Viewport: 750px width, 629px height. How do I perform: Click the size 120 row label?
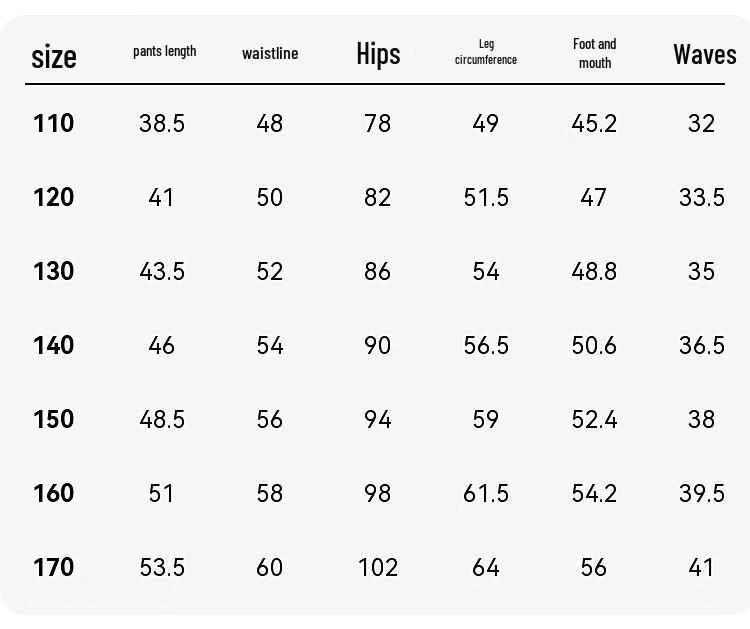coord(54,197)
